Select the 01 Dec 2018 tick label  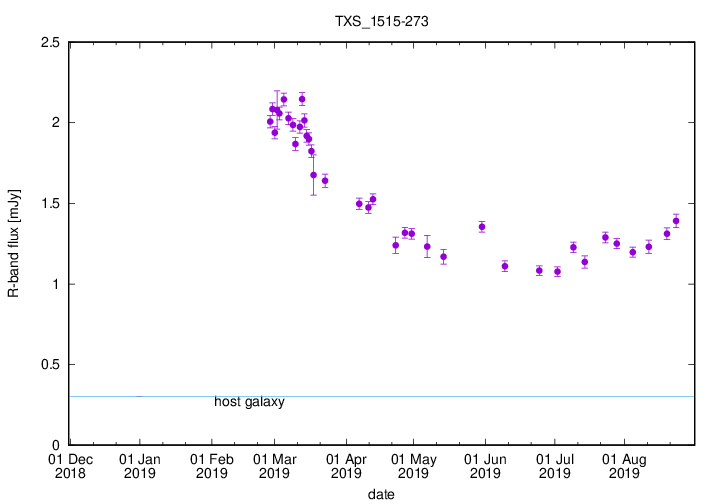tap(71, 467)
